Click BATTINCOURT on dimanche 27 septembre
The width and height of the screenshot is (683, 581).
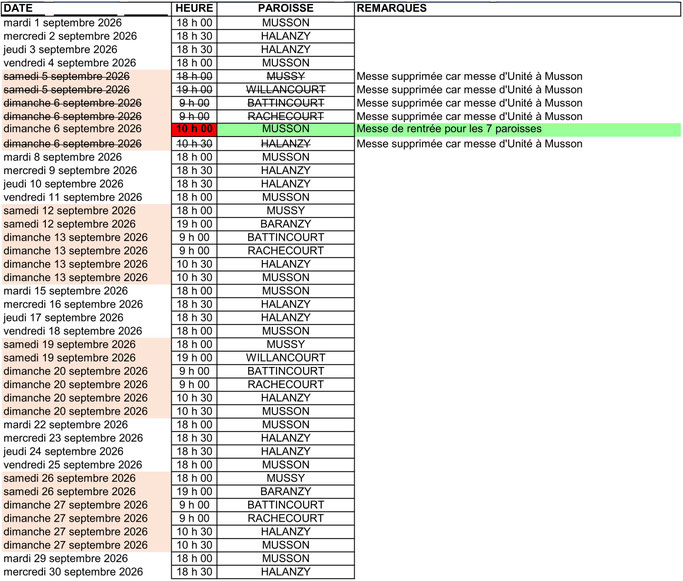[286, 505]
